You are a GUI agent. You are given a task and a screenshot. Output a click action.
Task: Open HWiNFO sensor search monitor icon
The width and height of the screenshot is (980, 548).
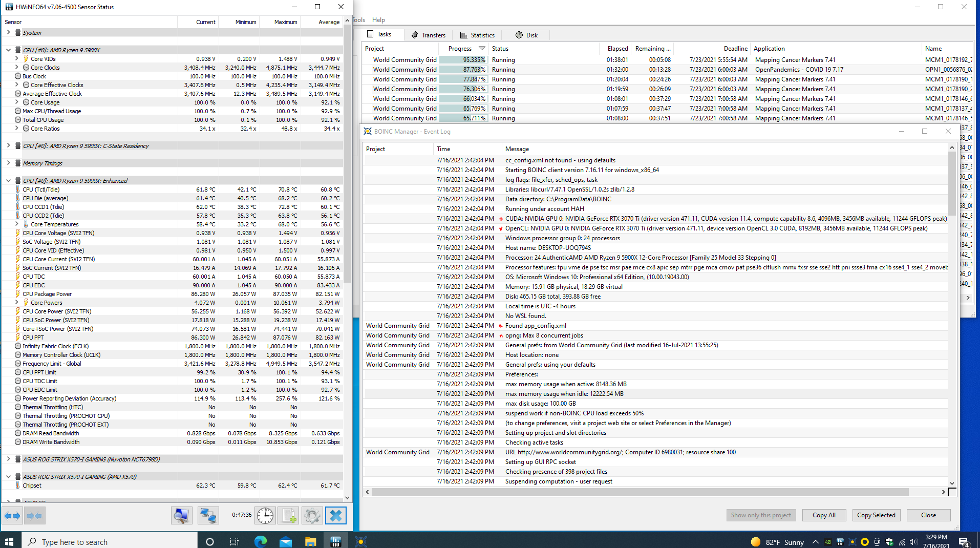click(181, 516)
